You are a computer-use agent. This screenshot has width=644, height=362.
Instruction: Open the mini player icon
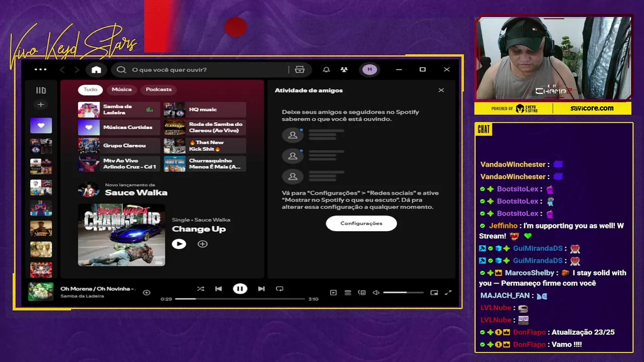tap(434, 293)
